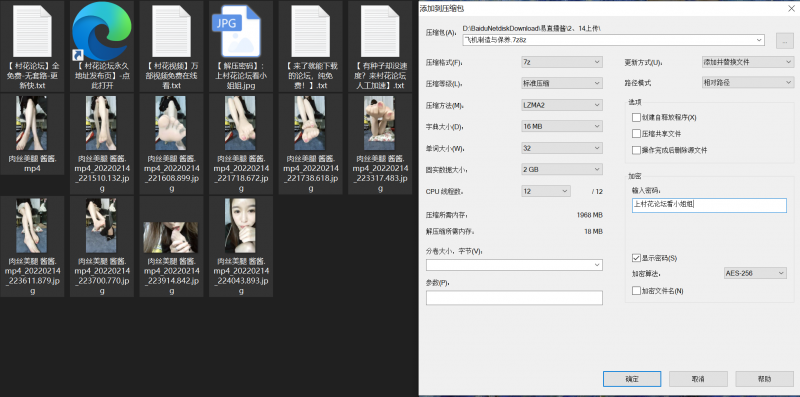Image resolution: width=800 pixels, height=397 pixels.
Task: Open the 分卷大小 split volume combo box
Action: point(514,265)
